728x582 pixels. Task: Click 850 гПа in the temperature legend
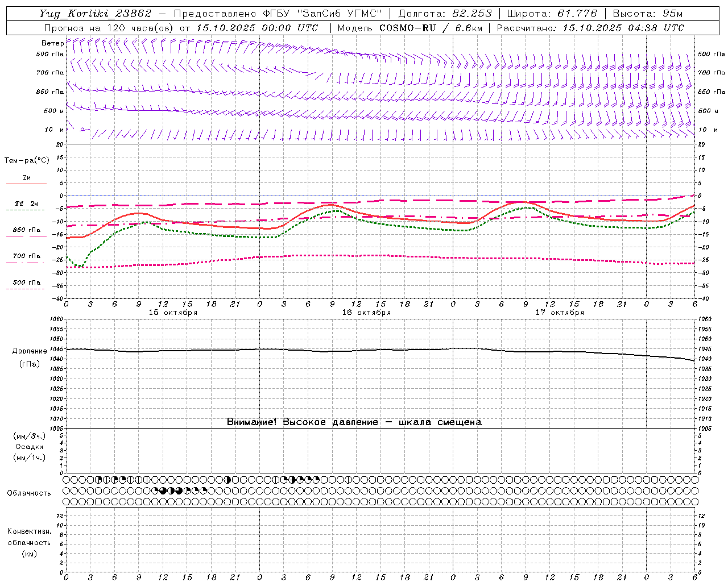click(27, 230)
